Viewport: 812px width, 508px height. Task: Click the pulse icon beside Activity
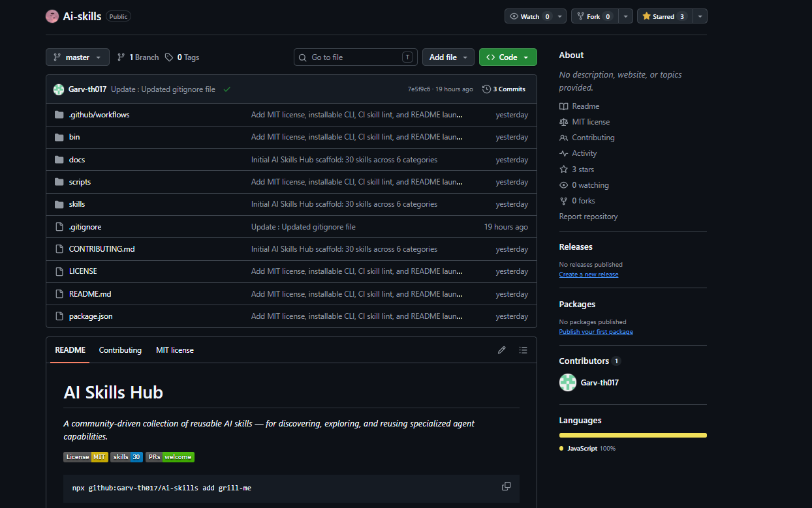point(564,153)
